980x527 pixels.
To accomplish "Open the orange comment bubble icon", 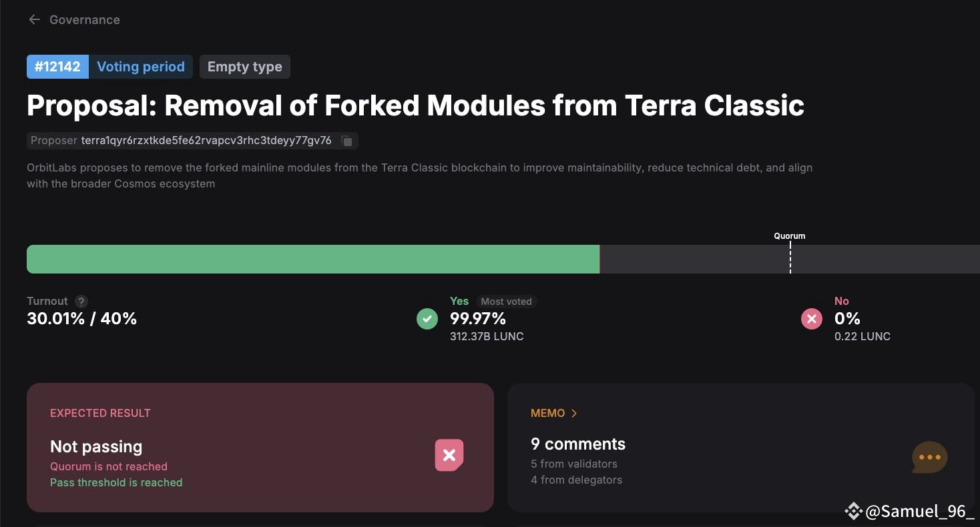I will coord(929,458).
